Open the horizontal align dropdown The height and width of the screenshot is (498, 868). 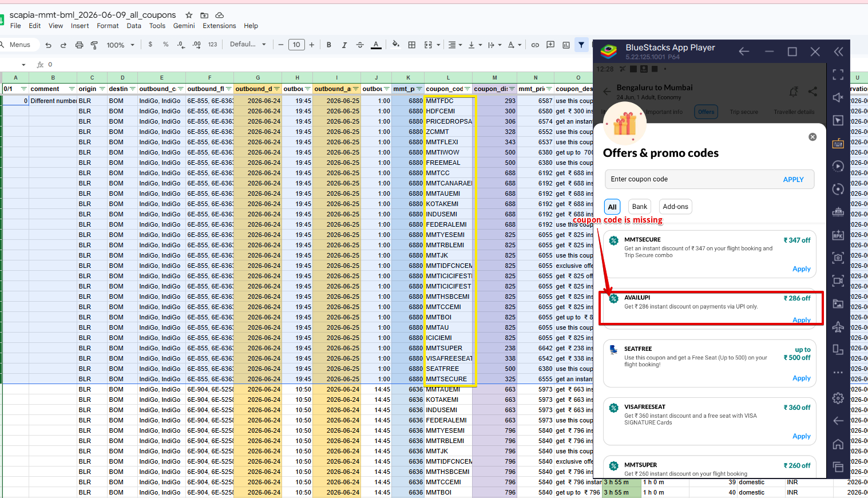coord(455,45)
